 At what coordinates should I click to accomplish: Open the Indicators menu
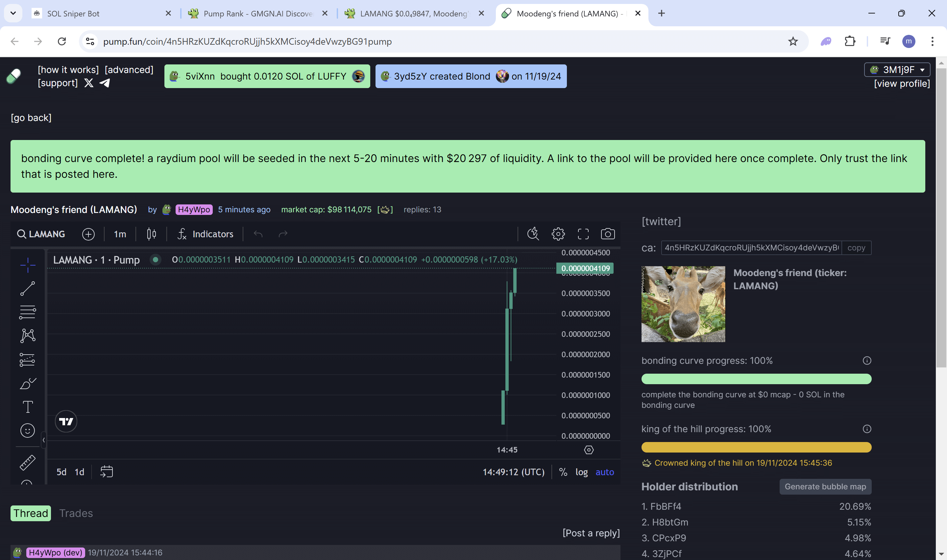click(205, 234)
